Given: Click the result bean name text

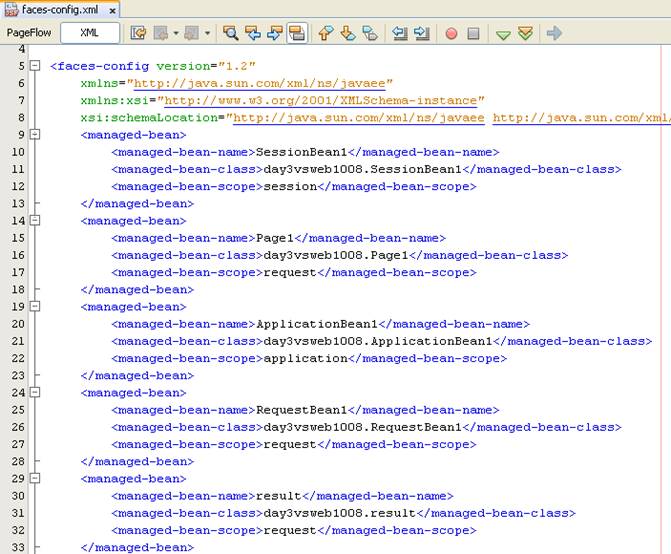Looking at the screenshot, I should point(279,496).
